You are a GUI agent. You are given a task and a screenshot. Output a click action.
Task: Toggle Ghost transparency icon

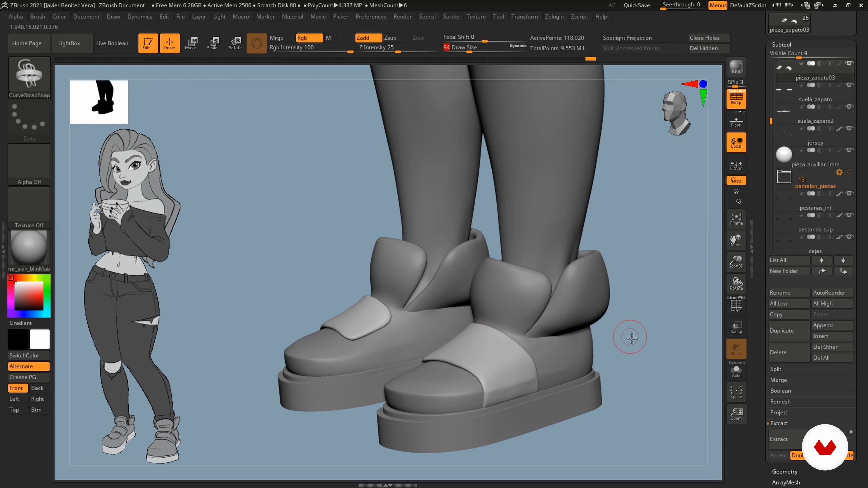coord(736,349)
